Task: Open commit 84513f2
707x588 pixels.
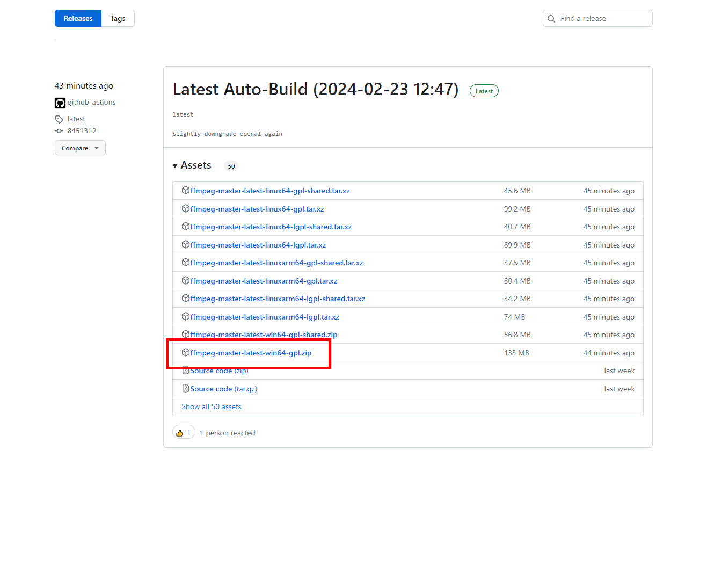Action: (x=82, y=131)
